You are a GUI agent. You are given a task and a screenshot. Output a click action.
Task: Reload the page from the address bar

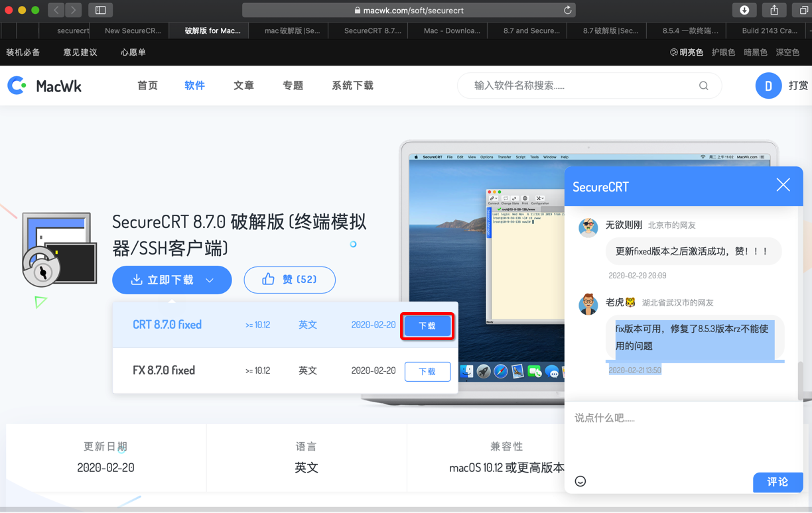click(x=567, y=10)
